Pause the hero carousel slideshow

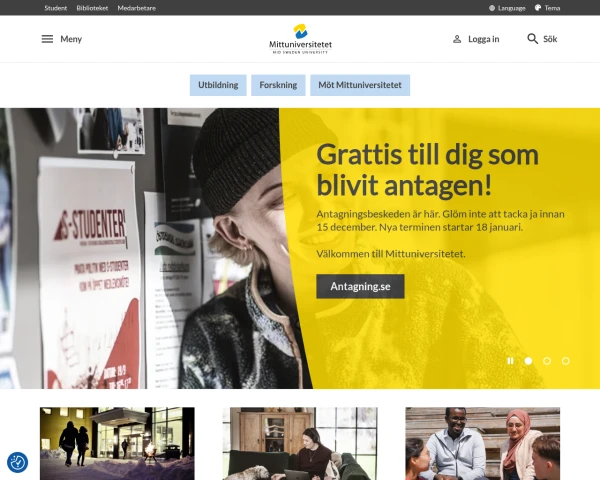[510, 361]
